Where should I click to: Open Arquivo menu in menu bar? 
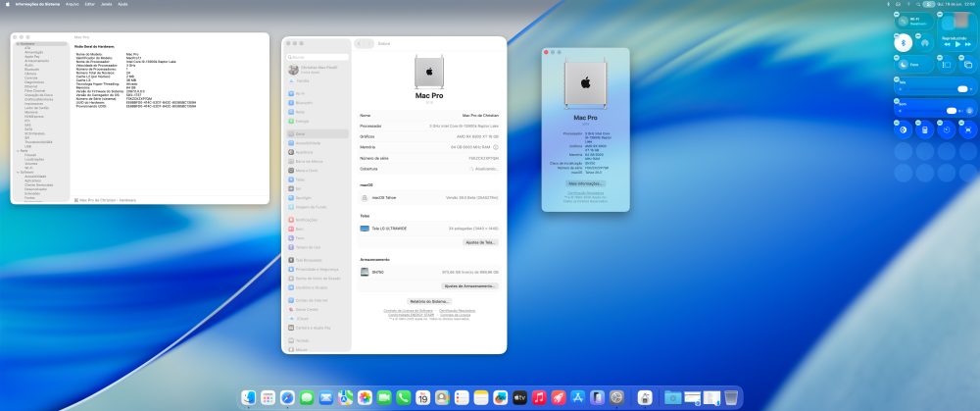(x=73, y=4)
